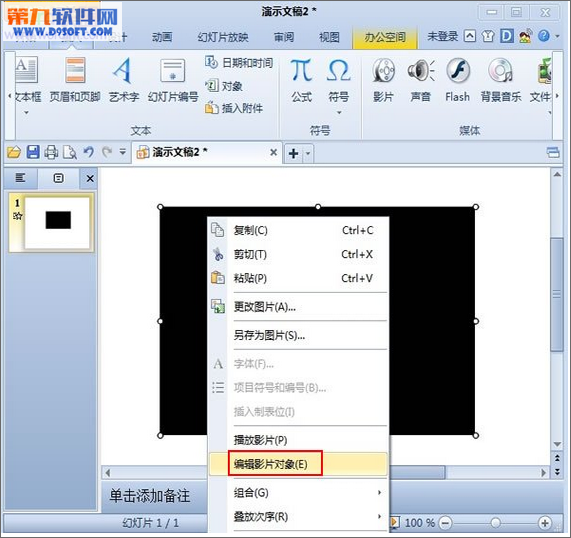571x538 pixels.
Task: Open the new tab dropdown arrow beside plus
Action: pyautogui.click(x=308, y=153)
